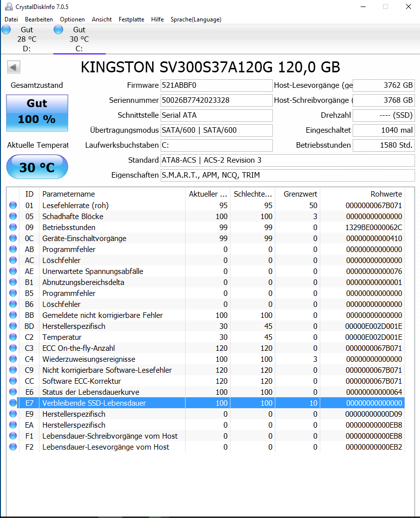Click status icon for Lebensdauer-Schreibvorgänge vom Host
This screenshot has width=420, height=518.
click(x=13, y=436)
